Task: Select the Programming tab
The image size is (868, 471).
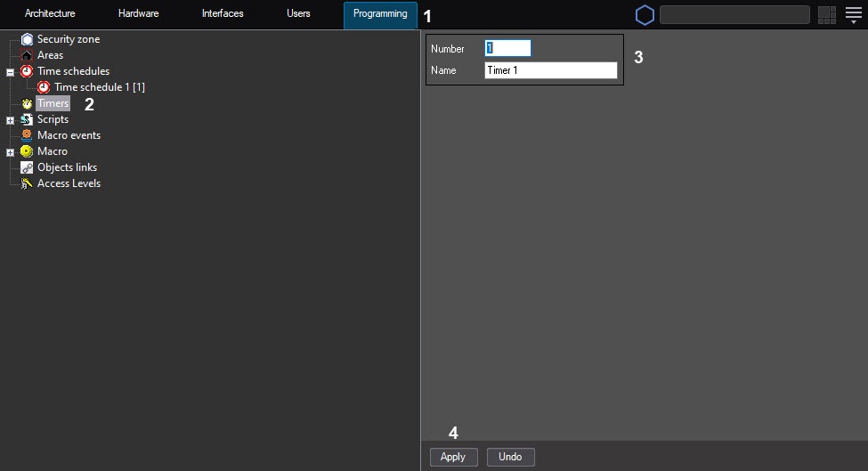Action: coord(380,14)
